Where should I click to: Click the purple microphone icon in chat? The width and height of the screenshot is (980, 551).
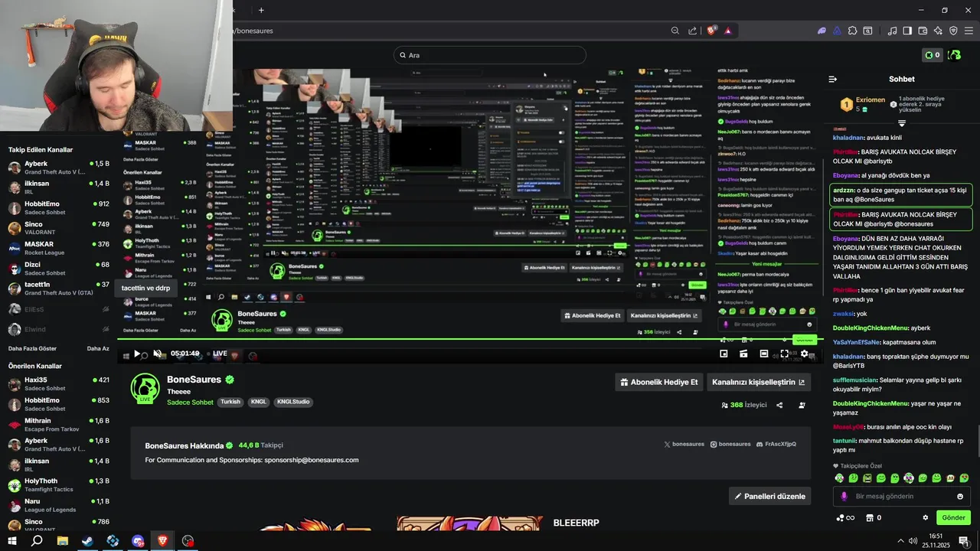tap(844, 496)
